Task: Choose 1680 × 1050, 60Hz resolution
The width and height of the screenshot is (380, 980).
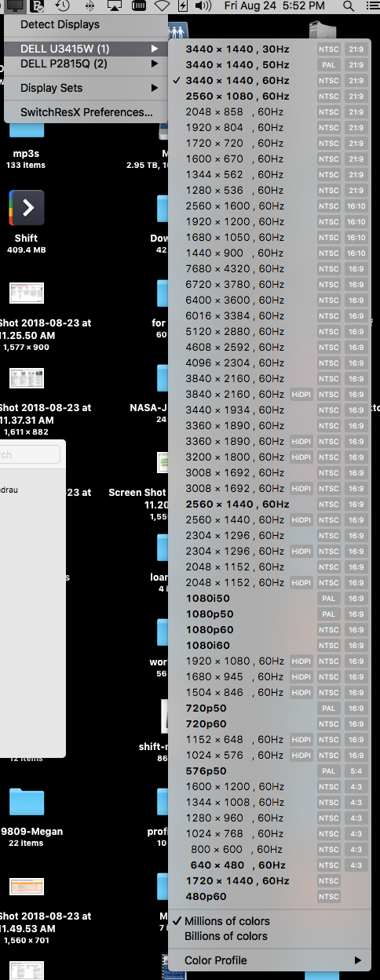Action: [x=269, y=237]
